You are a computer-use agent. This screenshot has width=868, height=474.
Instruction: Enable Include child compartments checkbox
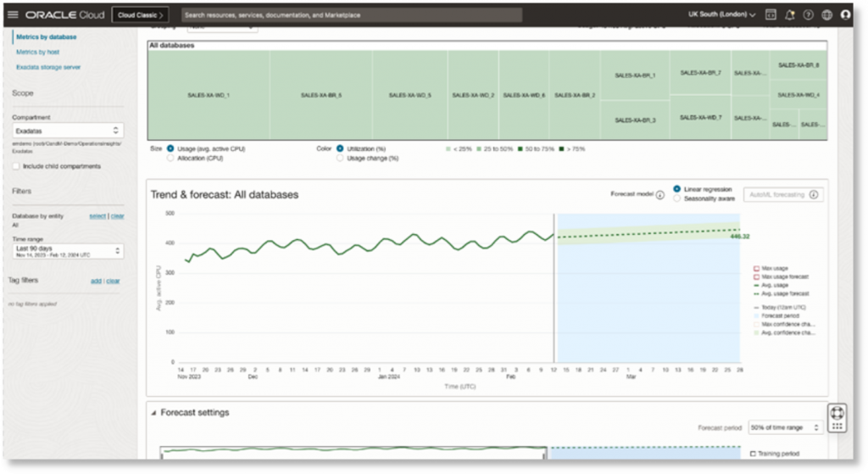17,166
